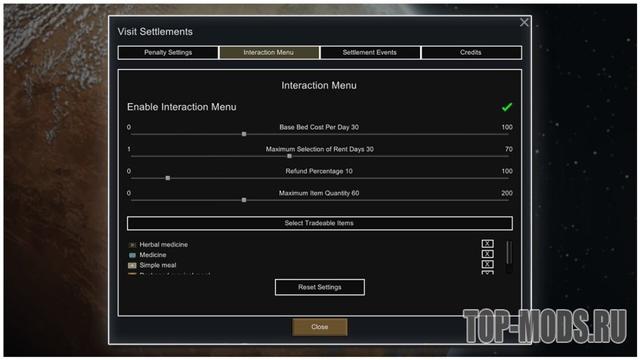Open the Settlement Events tab

point(370,53)
